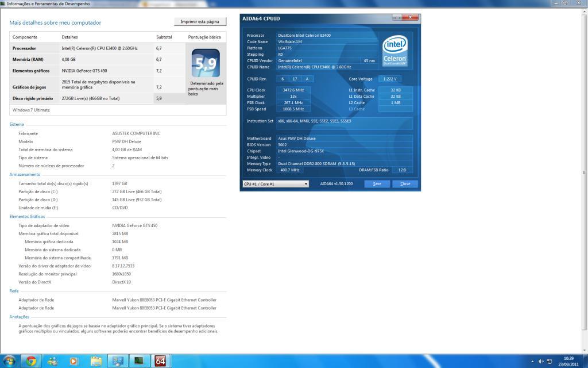Image resolution: width=588 pixels, height=368 pixels.
Task: Select the Intel Glenwood-DG i975X chipset field
Action: pos(345,151)
